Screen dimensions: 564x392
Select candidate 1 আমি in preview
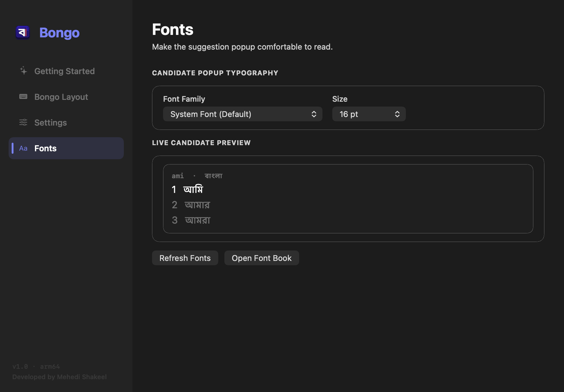[188, 190]
